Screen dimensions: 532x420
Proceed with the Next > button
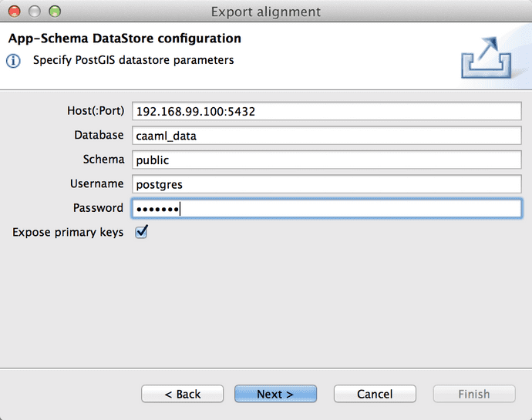pos(275,394)
